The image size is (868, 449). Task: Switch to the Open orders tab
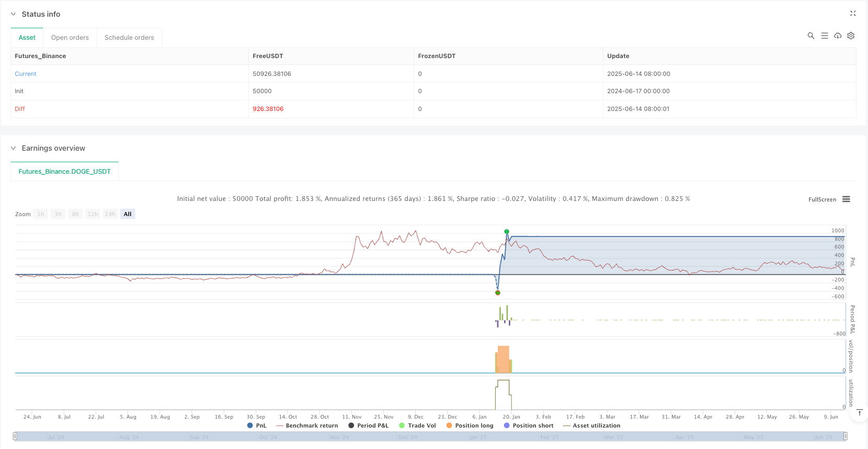point(70,38)
